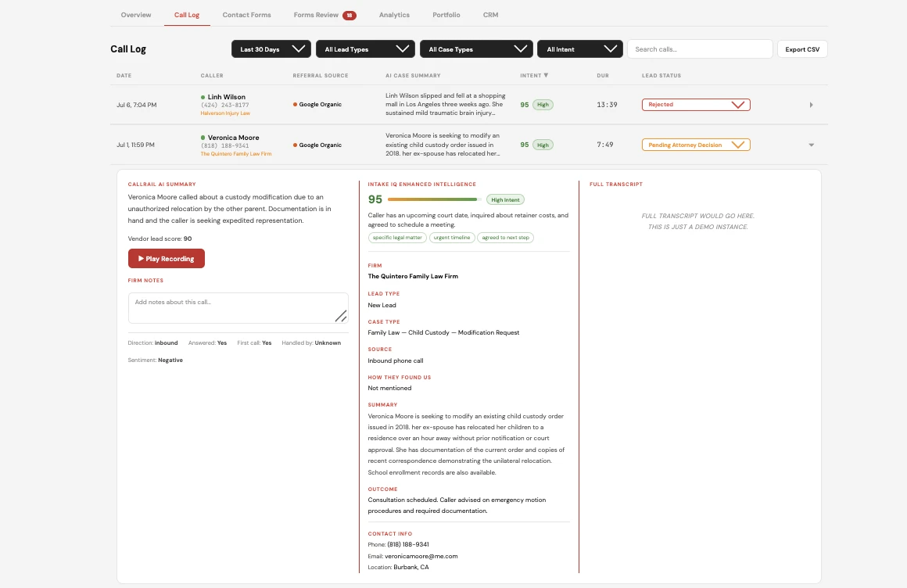Go to the Analytics tab
The height and width of the screenshot is (588, 907).
pos(394,15)
